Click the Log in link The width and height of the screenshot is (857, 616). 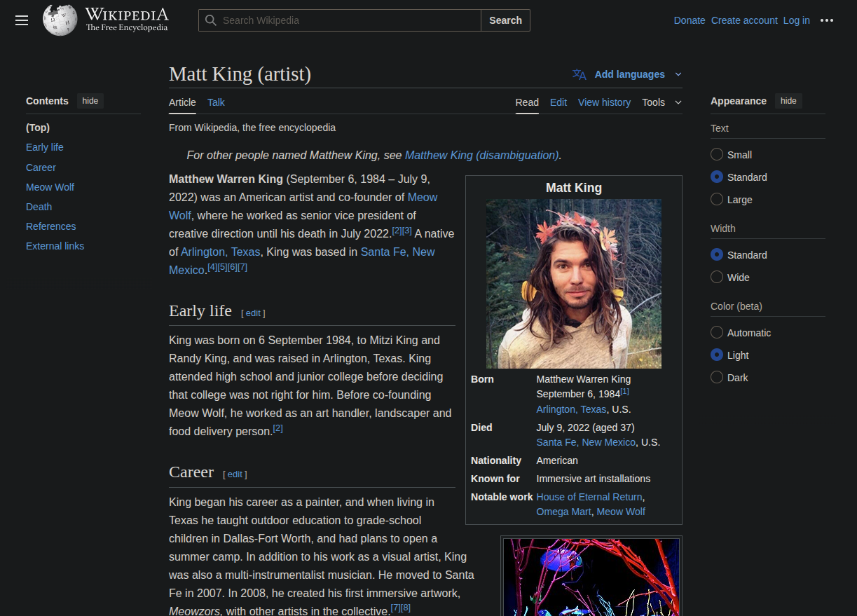point(797,20)
